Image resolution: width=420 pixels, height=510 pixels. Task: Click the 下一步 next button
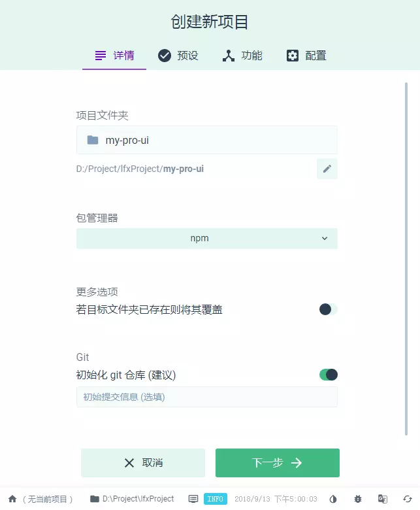tap(278, 463)
